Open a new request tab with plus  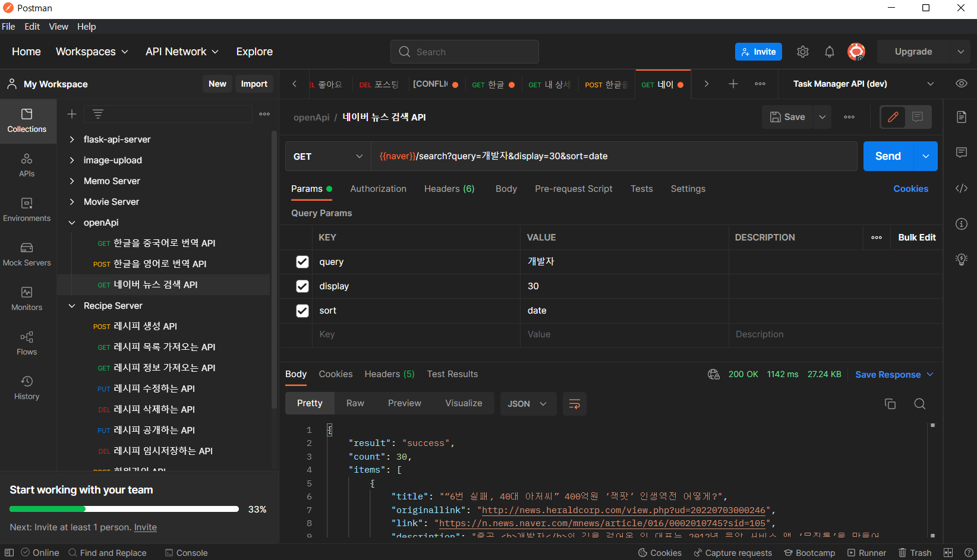(733, 84)
